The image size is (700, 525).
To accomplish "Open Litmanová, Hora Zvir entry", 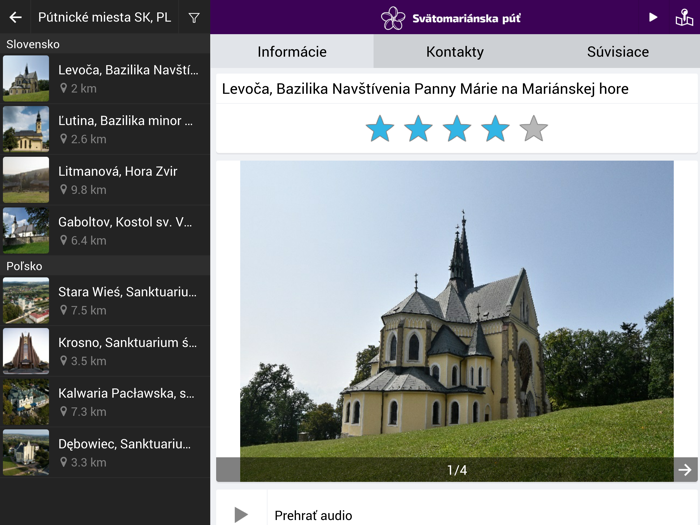I will click(105, 180).
